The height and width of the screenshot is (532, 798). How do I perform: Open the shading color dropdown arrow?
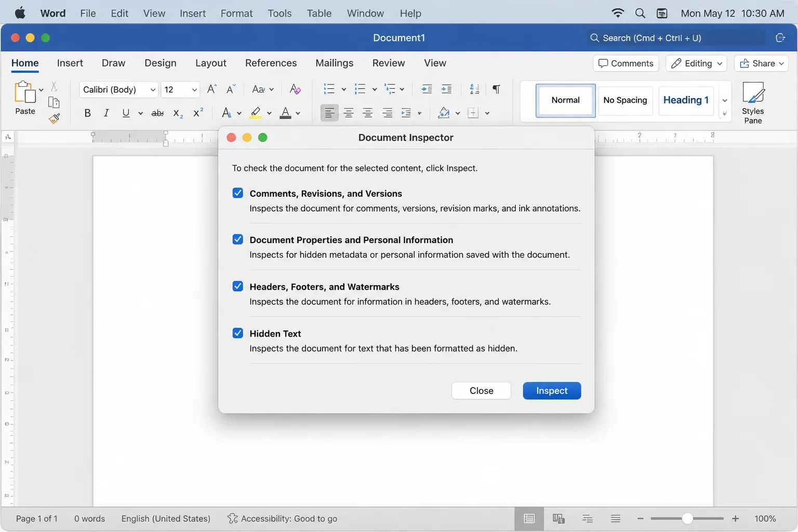457,113
